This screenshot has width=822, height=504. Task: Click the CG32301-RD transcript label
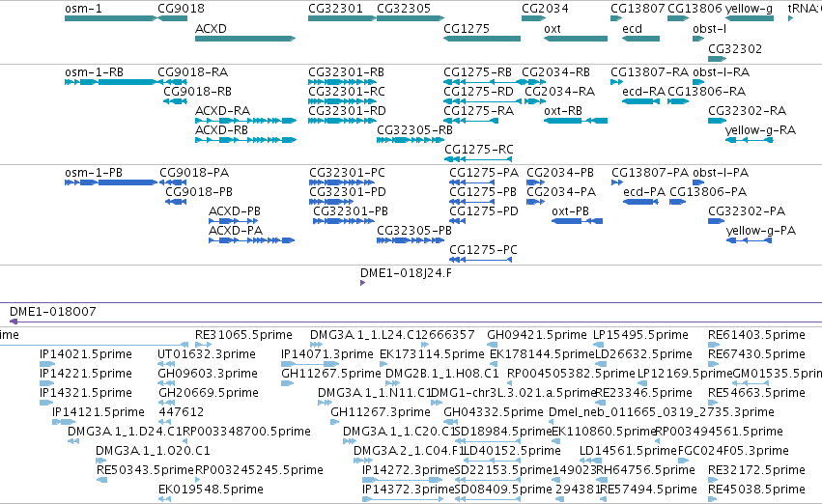(x=347, y=111)
